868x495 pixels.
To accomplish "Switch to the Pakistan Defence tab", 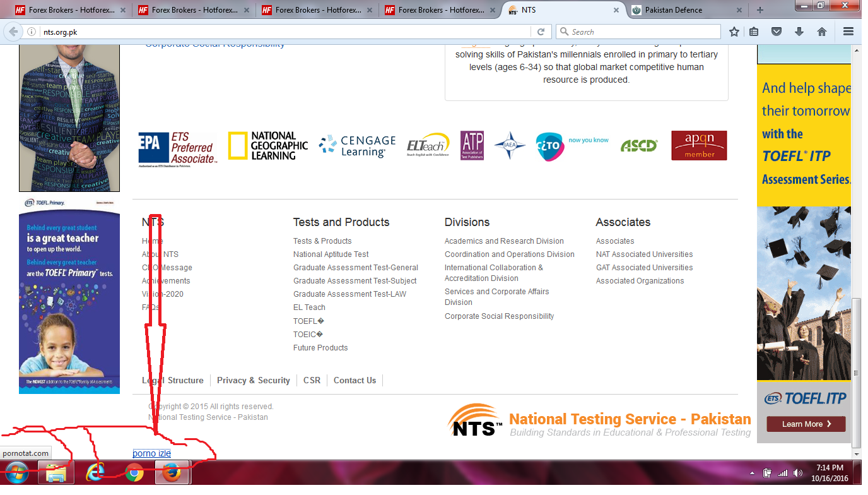I will click(x=686, y=10).
